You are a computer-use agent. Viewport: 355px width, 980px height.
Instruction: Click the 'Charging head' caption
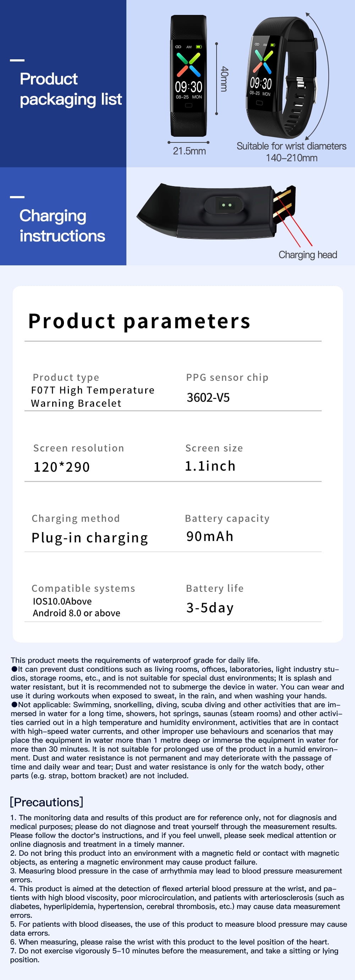[x=308, y=255]
